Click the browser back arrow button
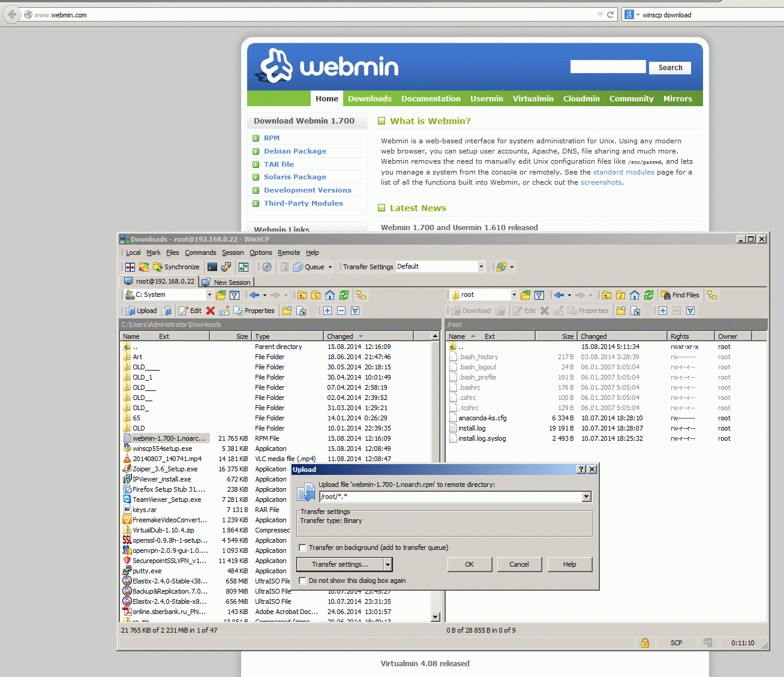The image size is (784, 677). point(12,14)
